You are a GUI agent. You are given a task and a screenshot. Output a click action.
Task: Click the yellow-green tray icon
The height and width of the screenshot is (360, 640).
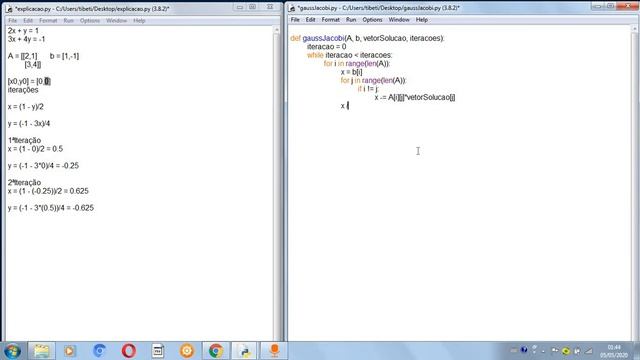(566, 350)
